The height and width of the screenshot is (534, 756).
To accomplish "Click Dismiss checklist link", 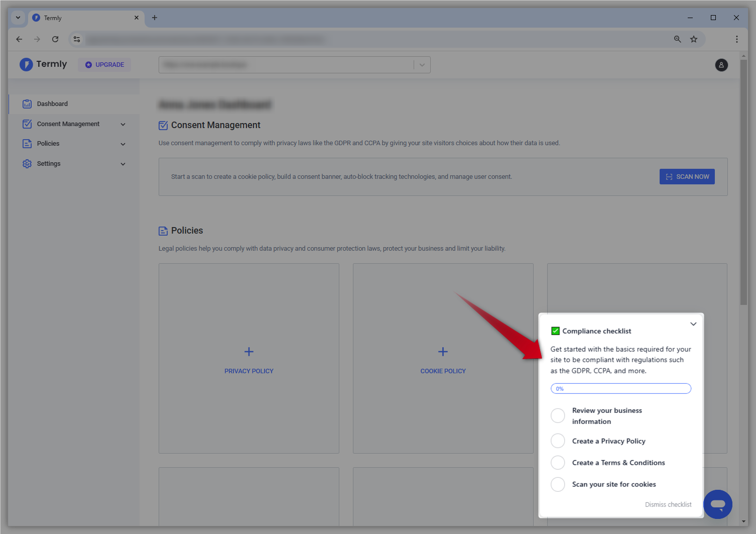I will click(668, 504).
